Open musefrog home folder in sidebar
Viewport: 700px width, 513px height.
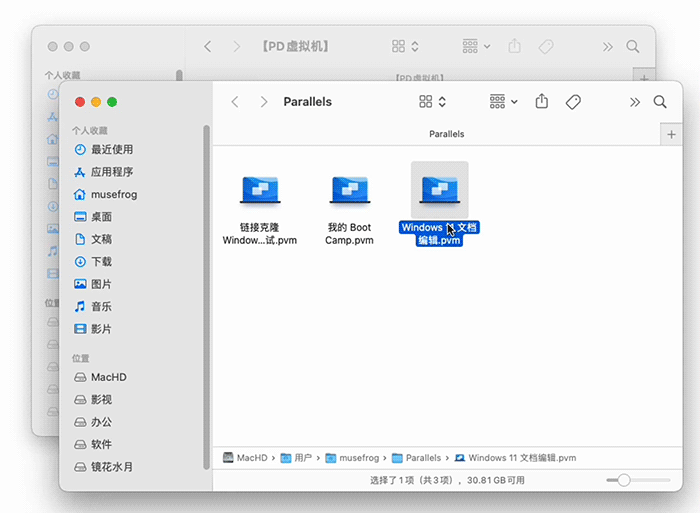click(106, 194)
